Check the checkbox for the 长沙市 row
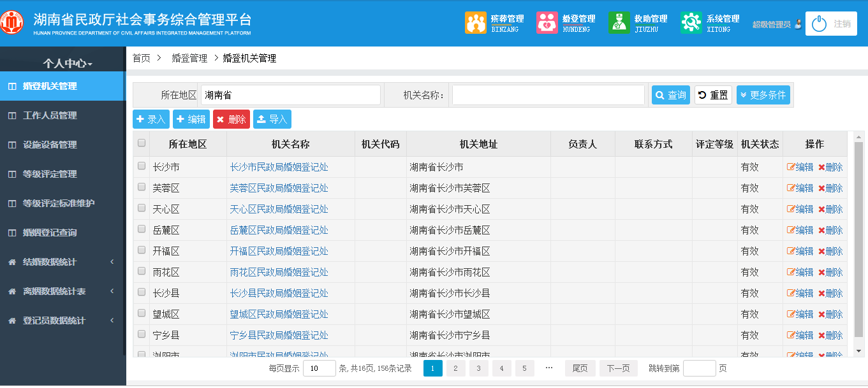868x388 pixels. [142, 166]
